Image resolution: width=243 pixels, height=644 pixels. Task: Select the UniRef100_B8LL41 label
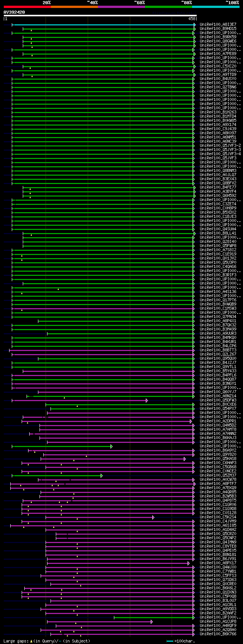click(218, 233)
